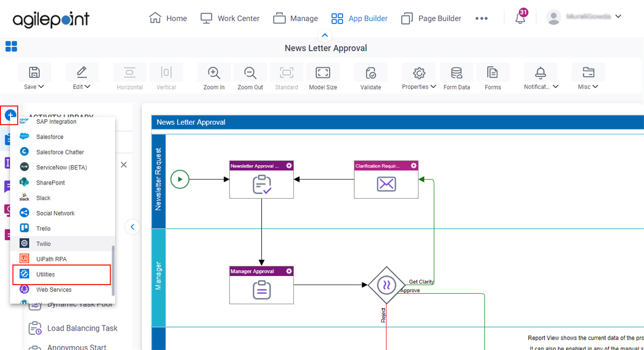Open the user profile dropdown
Image resolution: width=644 pixels, height=350 pixels.
584,17
